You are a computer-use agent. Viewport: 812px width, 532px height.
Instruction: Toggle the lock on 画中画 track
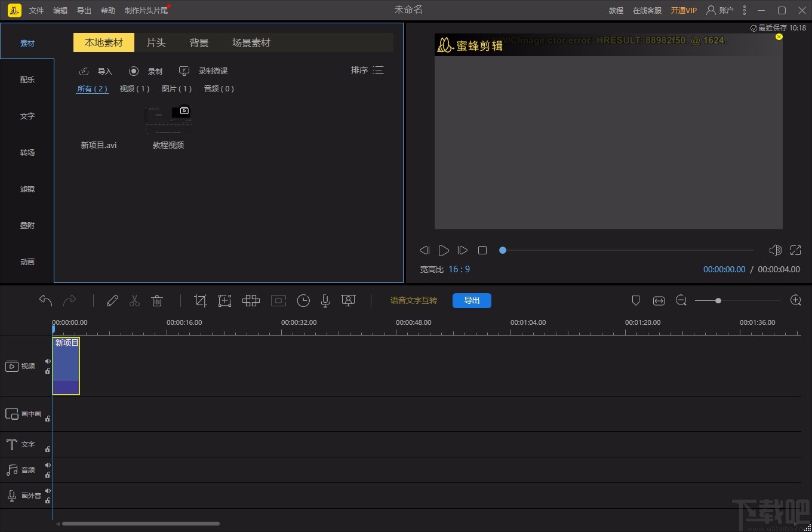48,419
